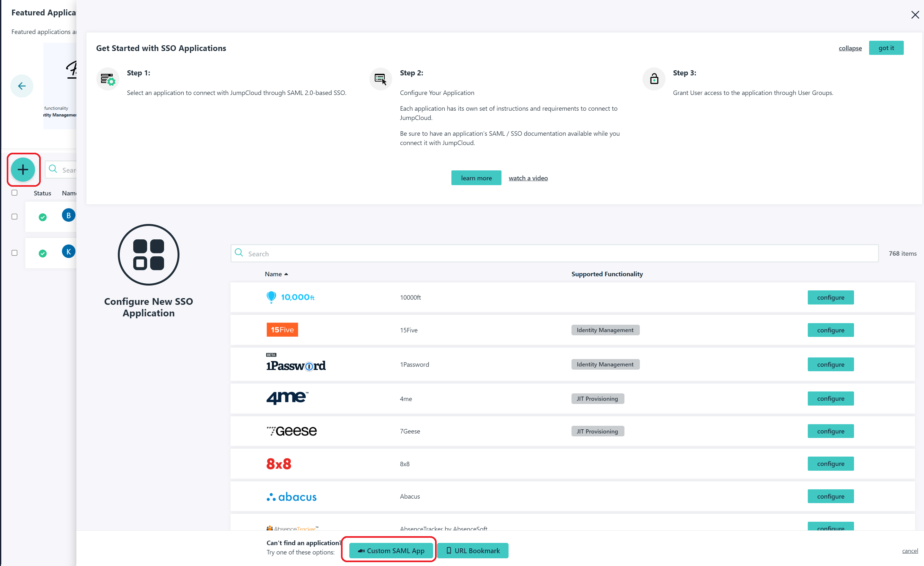Image resolution: width=924 pixels, height=566 pixels.
Task: Open the watch a video link
Action: 527,178
